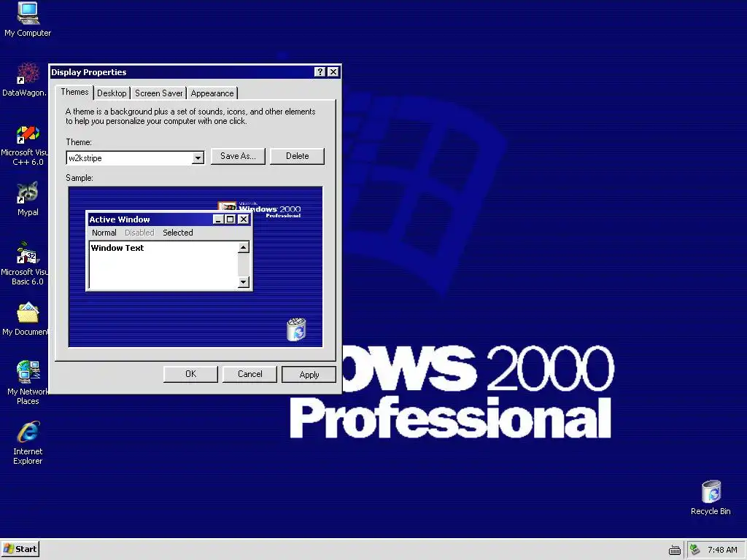The image size is (747, 560).
Task: Confirm with the OK button
Action: click(190, 374)
